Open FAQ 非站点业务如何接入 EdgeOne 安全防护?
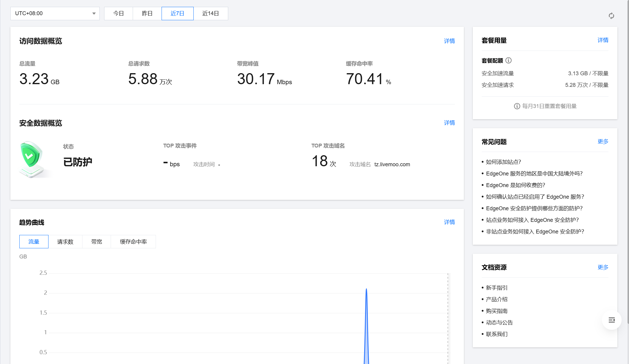Viewport: 629px width, 364px height. tap(535, 232)
